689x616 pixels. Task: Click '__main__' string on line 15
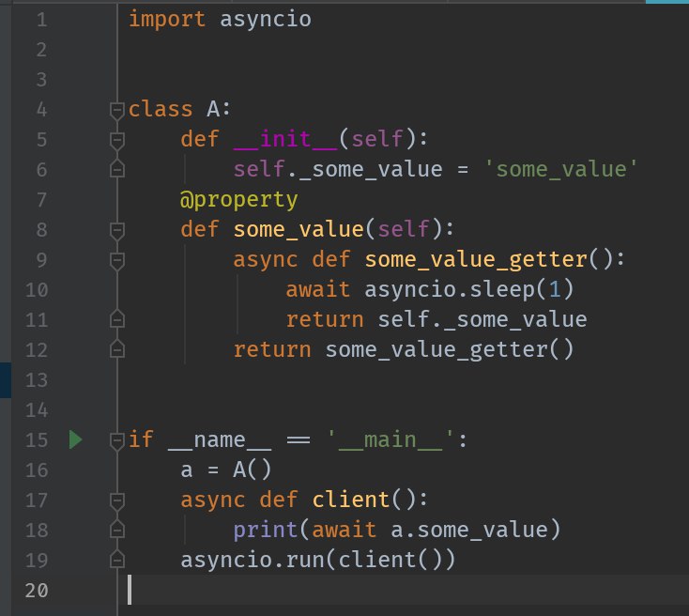(x=390, y=440)
